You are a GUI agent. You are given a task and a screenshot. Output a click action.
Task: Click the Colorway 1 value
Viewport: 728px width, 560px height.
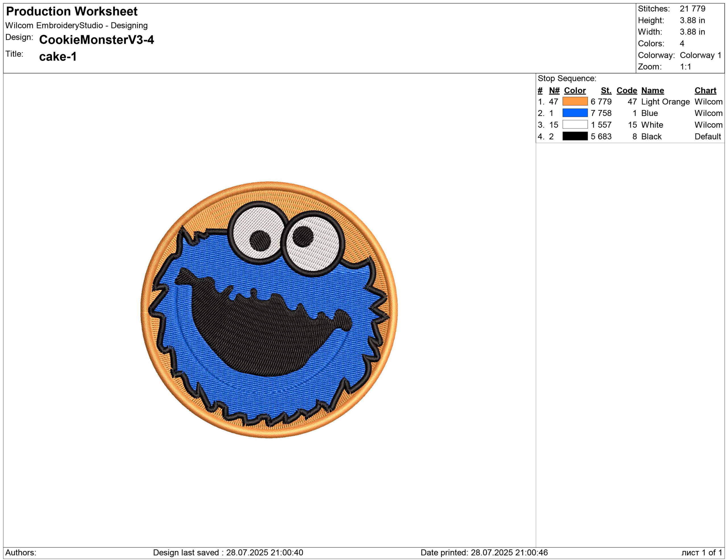(700, 55)
